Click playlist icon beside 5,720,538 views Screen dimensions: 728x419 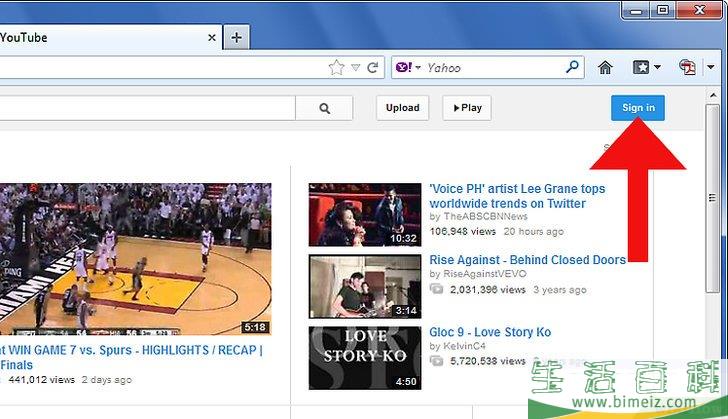pos(436,361)
